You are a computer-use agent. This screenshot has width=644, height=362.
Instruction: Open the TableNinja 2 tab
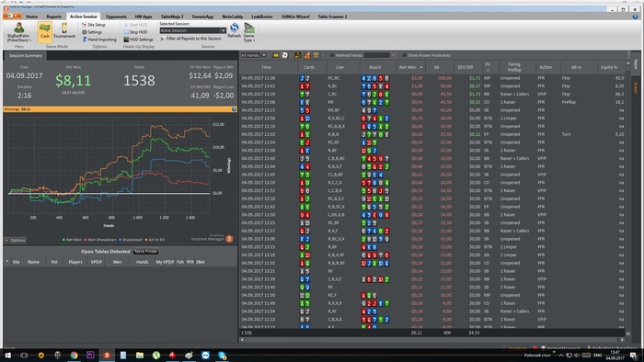click(x=172, y=17)
